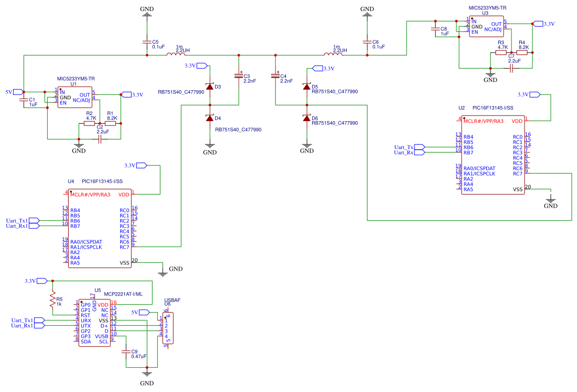Click the MCLR#/VPP/RA3 pin label on U4
Viewport: 577px width, 392px height.
(90, 195)
